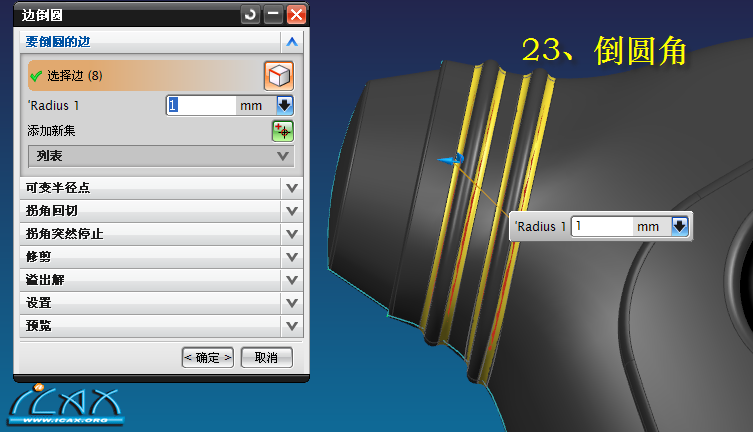Image resolution: width=753 pixels, height=432 pixels.
Task: Click the blue radius drag handle arrow
Action: tap(451, 159)
